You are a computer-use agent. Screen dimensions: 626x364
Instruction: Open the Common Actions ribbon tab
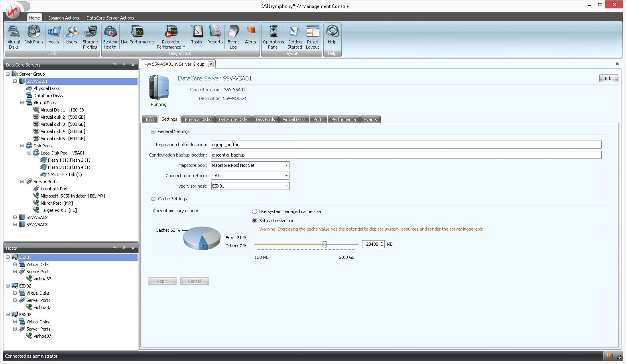[x=63, y=18]
